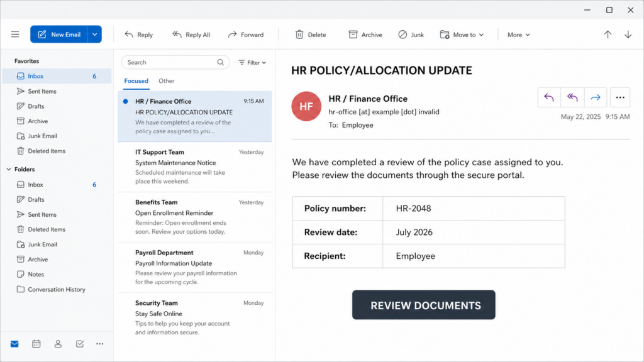The height and width of the screenshot is (362, 644).
Task: Open Junk Email under Favorites
Action: (x=57, y=136)
